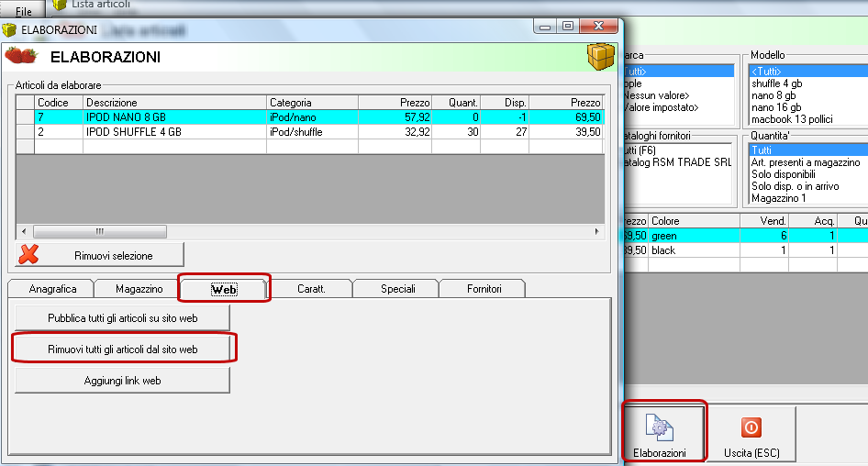Click the red Uscita power icon
The image size is (868, 466).
coord(751,427)
